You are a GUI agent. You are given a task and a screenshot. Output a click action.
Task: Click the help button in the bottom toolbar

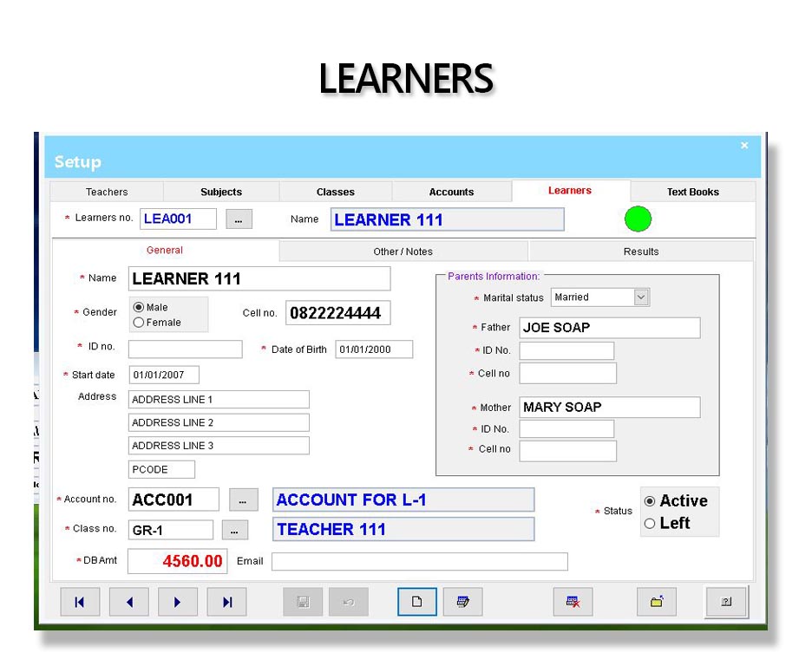725,602
